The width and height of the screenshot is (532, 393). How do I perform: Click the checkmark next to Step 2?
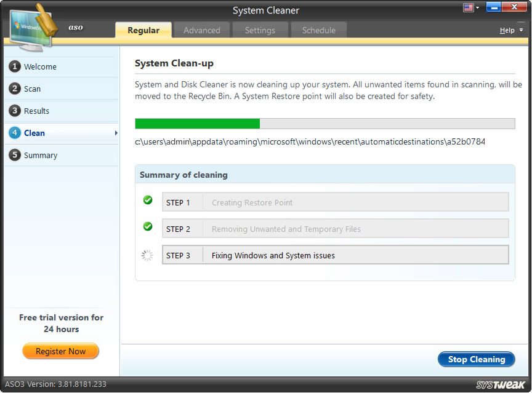pos(147,226)
